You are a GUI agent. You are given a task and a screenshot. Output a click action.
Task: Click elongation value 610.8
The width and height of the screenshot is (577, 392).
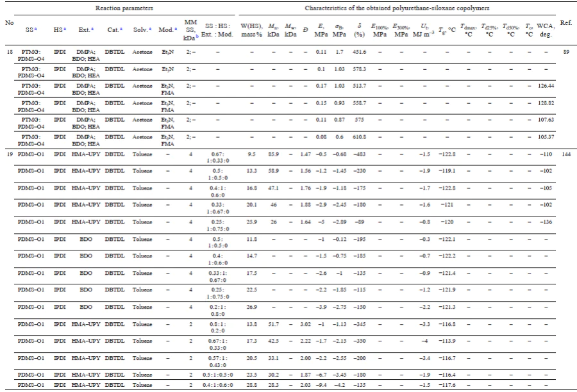[x=359, y=137]
